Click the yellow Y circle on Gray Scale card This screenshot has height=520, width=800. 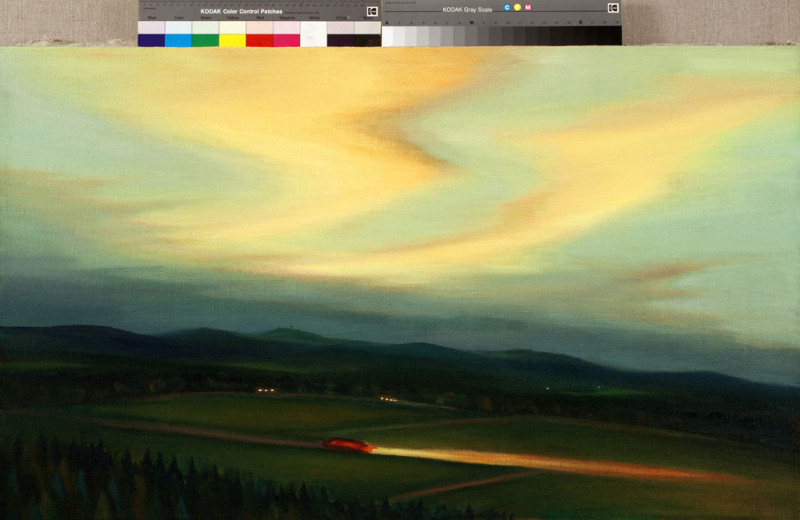[517, 7]
